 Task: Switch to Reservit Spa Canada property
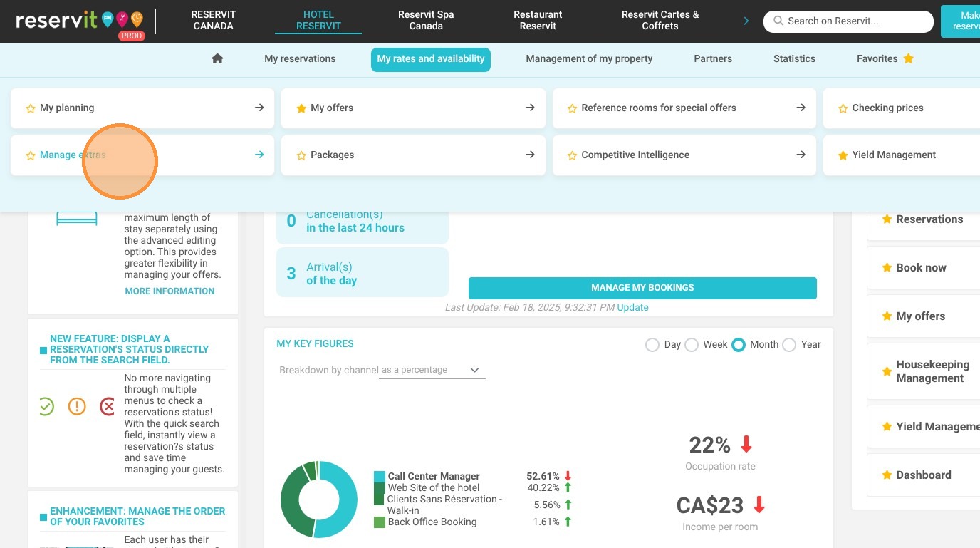pos(426,20)
